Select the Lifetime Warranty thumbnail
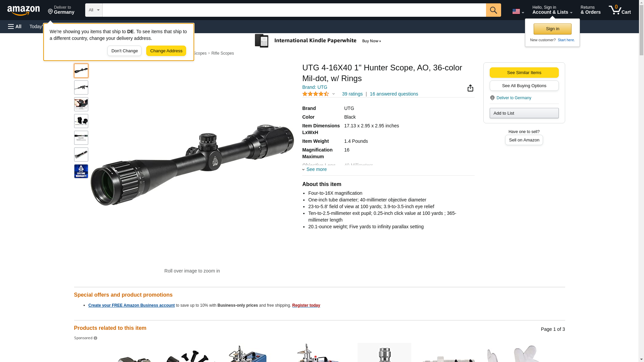 pos(81,171)
